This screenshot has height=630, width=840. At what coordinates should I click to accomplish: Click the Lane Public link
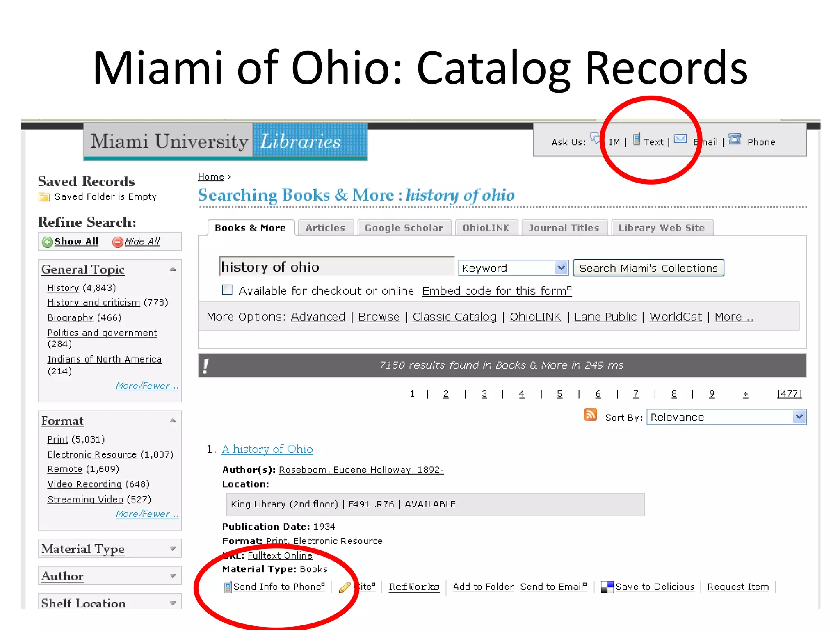605,317
